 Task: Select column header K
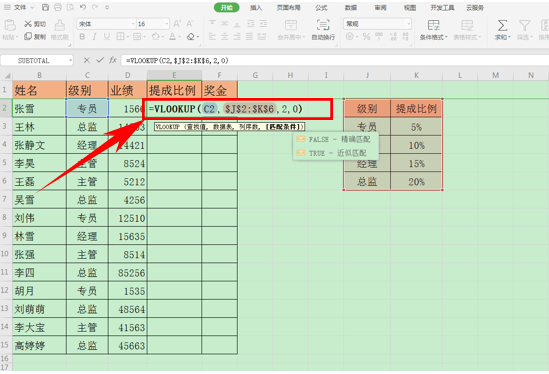point(416,75)
